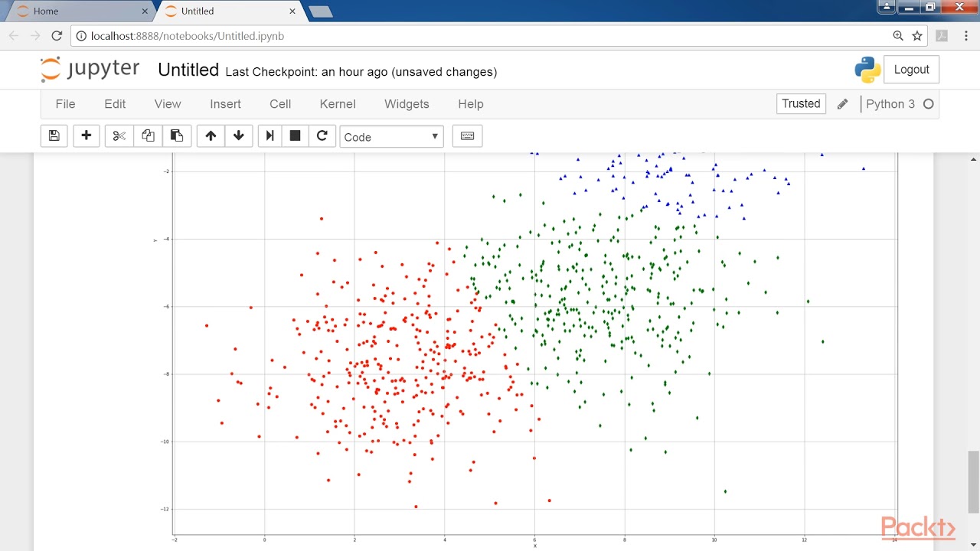Open Chrome menu three dots
Viewport: 980px width, 551px height.
point(965,36)
